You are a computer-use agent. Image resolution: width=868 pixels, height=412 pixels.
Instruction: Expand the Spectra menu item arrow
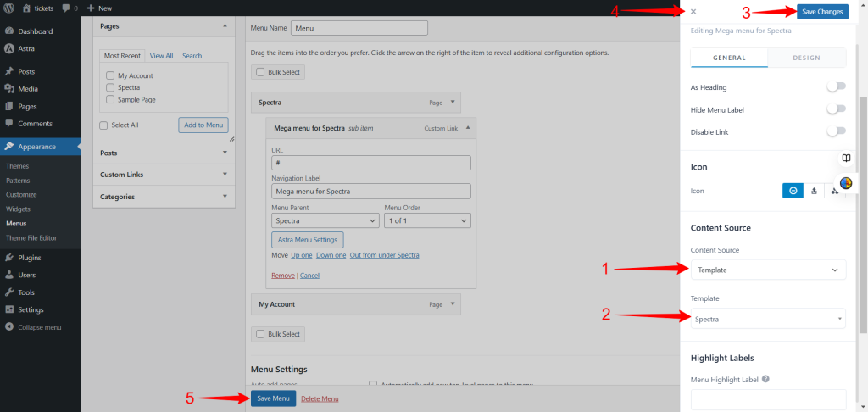[453, 103]
